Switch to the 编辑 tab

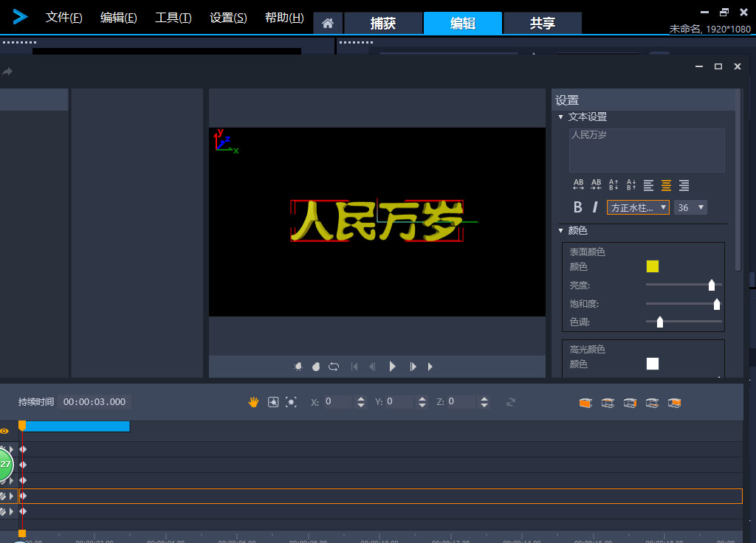[x=463, y=23]
